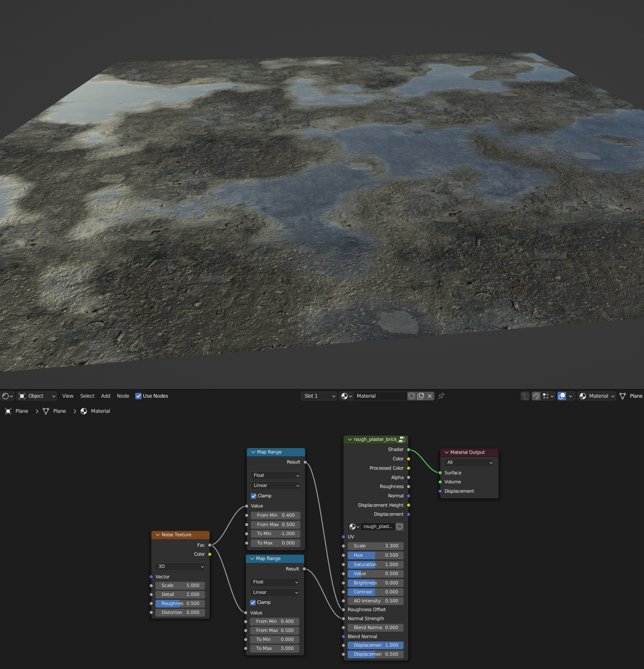644x669 pixels.
Task: Click the Fac output socket on Noise Texture
Action: click(210, 545)
